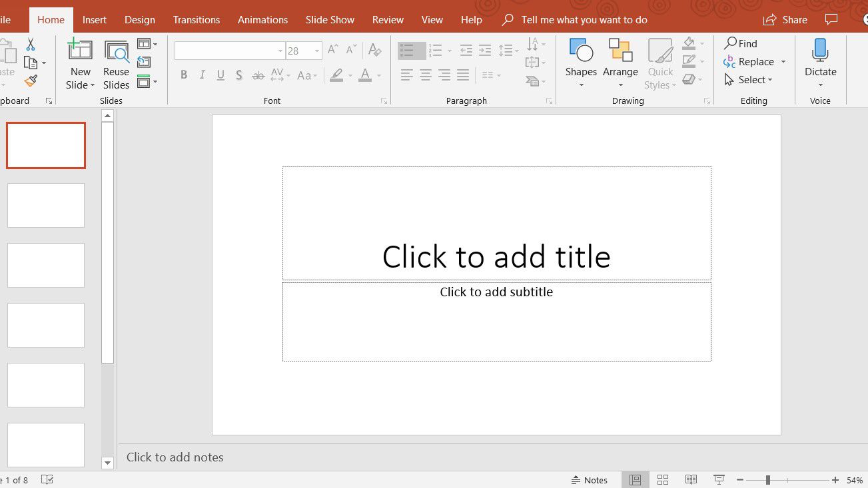Screen dimensions: 868x488
Task: Click the Dictate microphone icon
Action: click(820, 50)
